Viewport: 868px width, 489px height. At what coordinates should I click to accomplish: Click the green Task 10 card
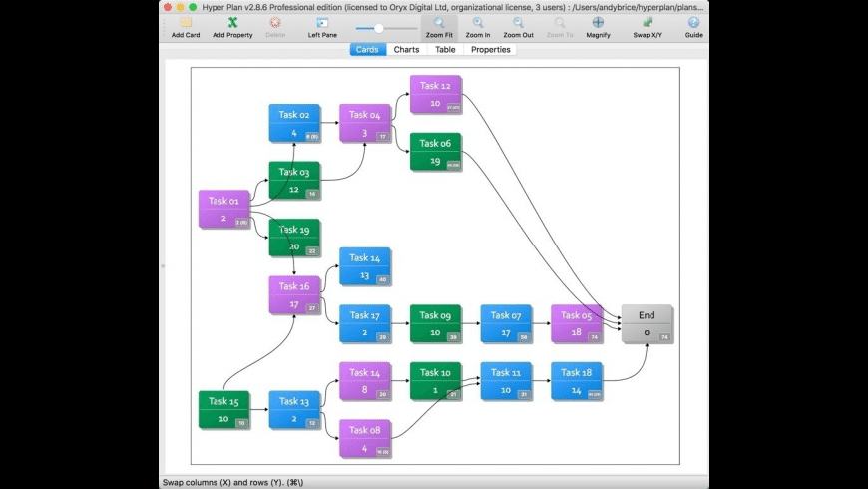pyautogui.click(x=436, y=381)
